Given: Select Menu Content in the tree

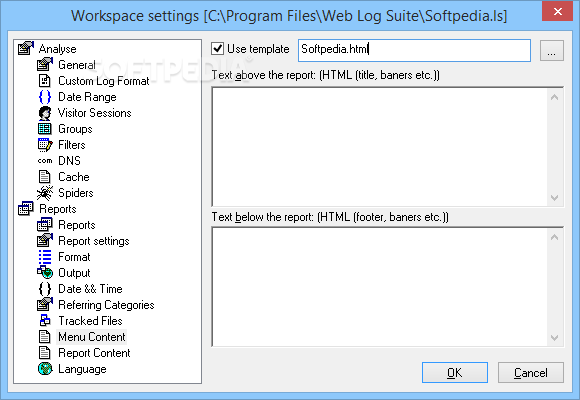Looking at the screenshot, I should (x=92, y=337).
